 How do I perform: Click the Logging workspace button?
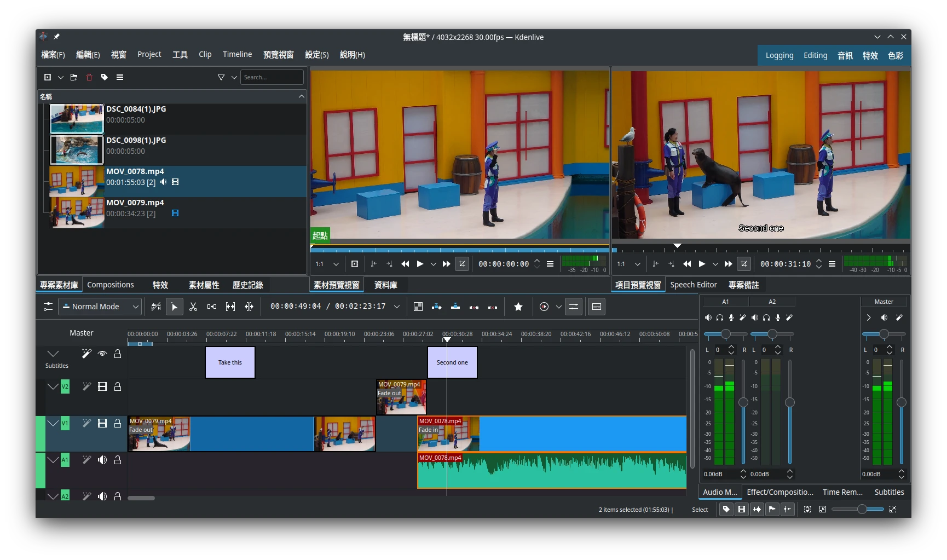pos(779,56)
